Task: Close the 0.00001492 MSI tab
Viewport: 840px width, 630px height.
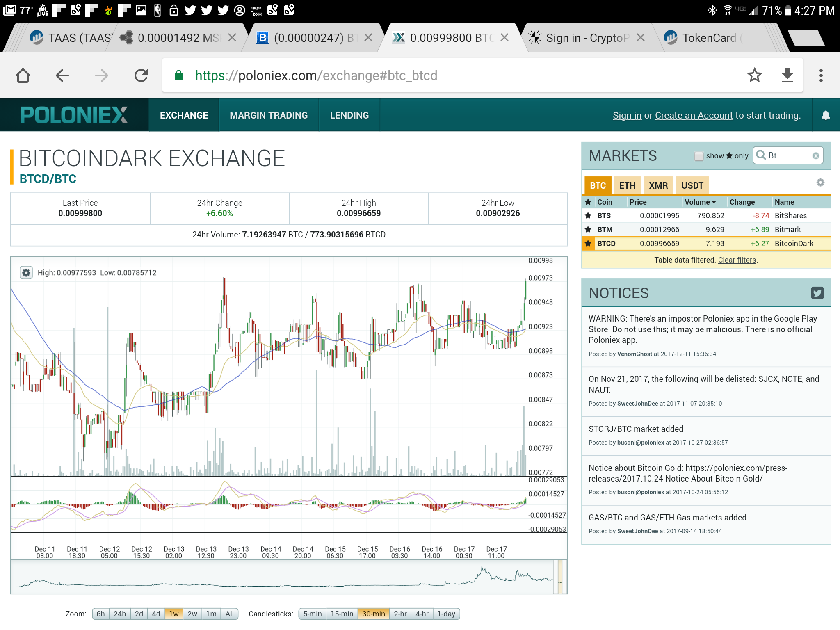Action: pos(232,38)
